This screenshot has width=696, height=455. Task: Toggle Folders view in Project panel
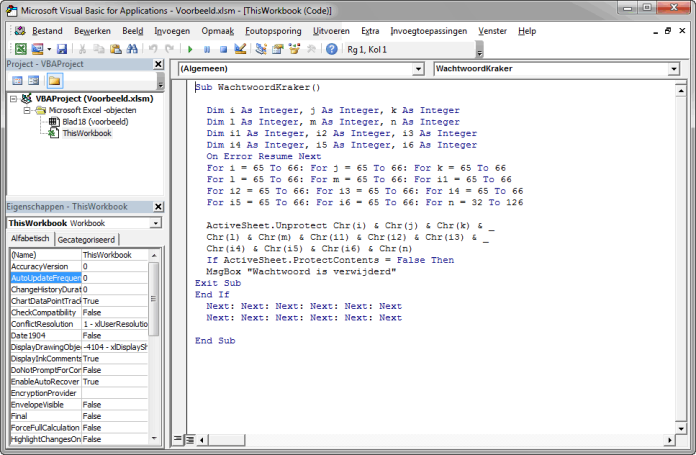pyautogui.click(x=54, y=80)
